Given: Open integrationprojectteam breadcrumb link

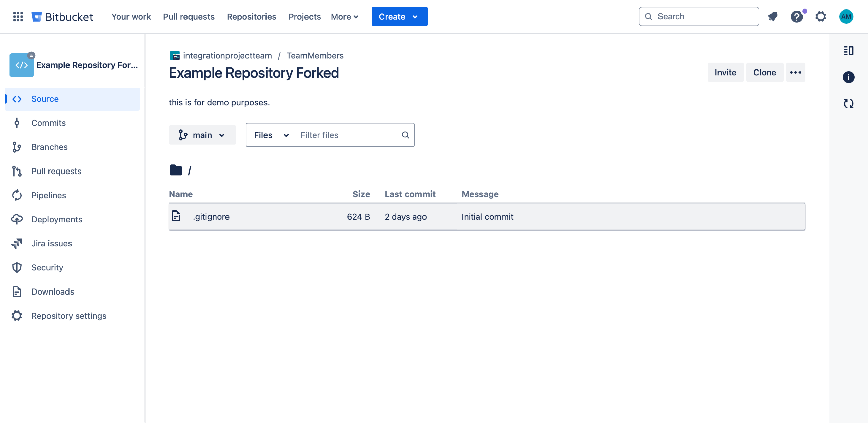Looking at the screenshot, I should 227,55.
